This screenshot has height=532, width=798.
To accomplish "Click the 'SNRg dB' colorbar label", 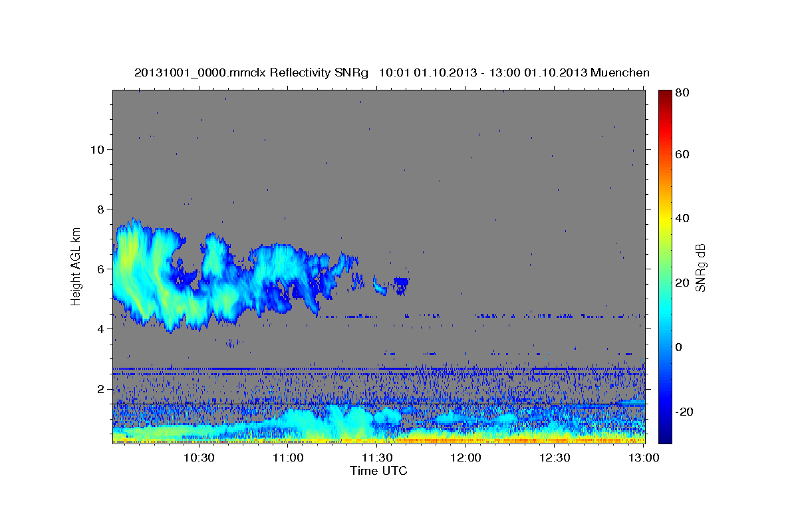I will pos(700,267).
